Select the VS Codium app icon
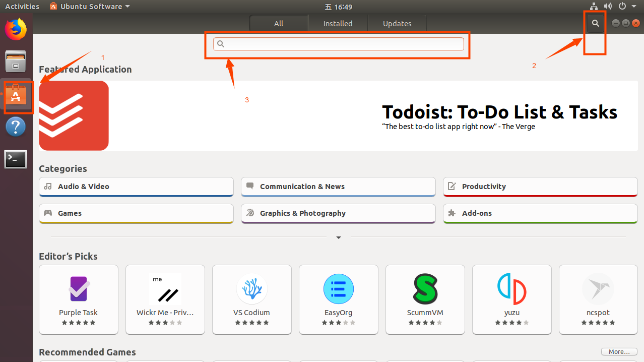 pyautogui.click(x=251, y=289)
